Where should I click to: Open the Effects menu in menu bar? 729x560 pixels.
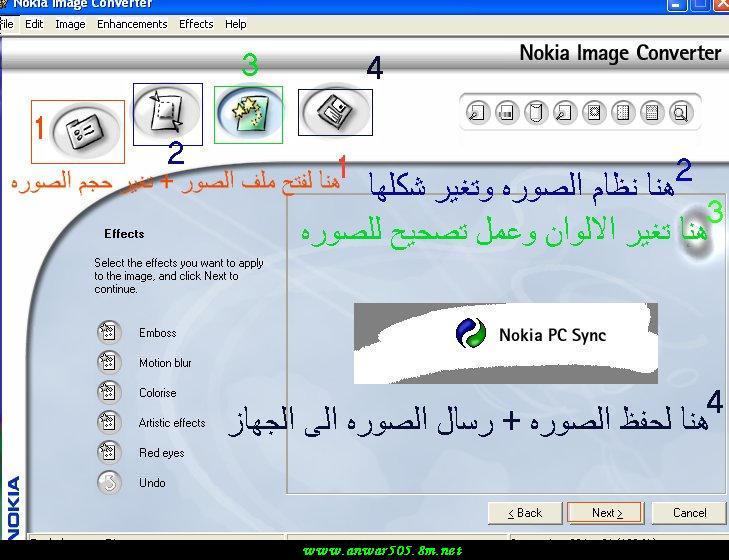tap(196, 24)
